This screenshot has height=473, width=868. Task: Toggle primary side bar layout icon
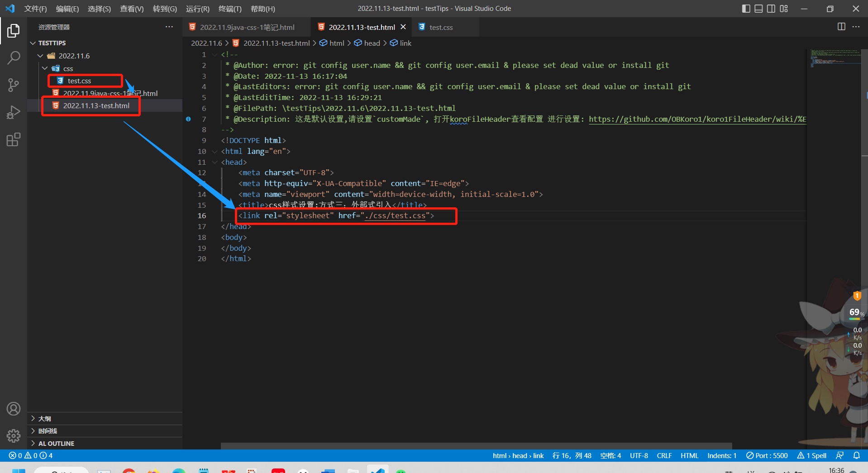tap(746, 9)
